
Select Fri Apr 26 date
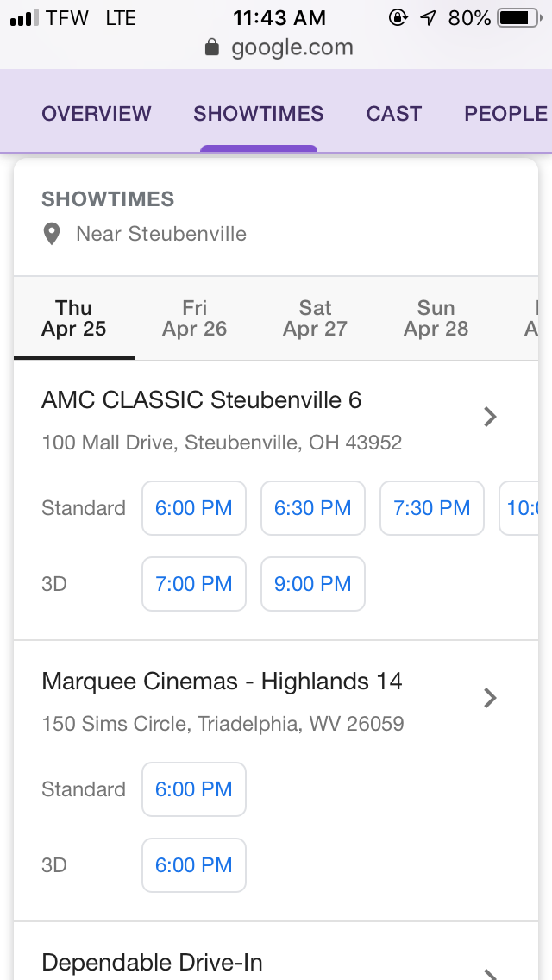pyautogui.click(x=195, y=318)
